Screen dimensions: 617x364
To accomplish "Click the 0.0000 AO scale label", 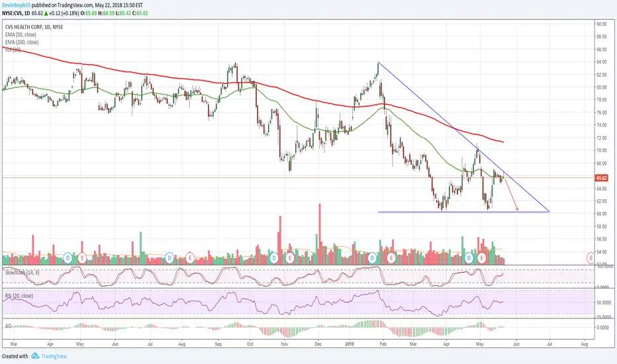I will pos(604,328).
